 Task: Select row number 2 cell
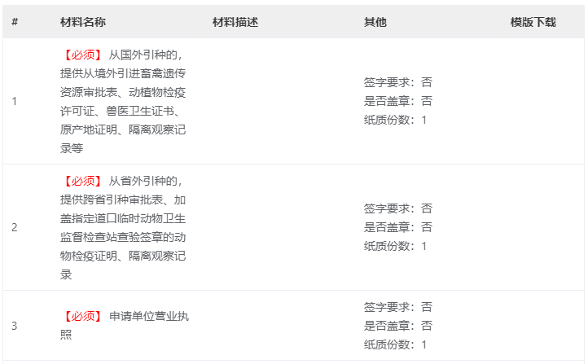click(x=15, y=227)
